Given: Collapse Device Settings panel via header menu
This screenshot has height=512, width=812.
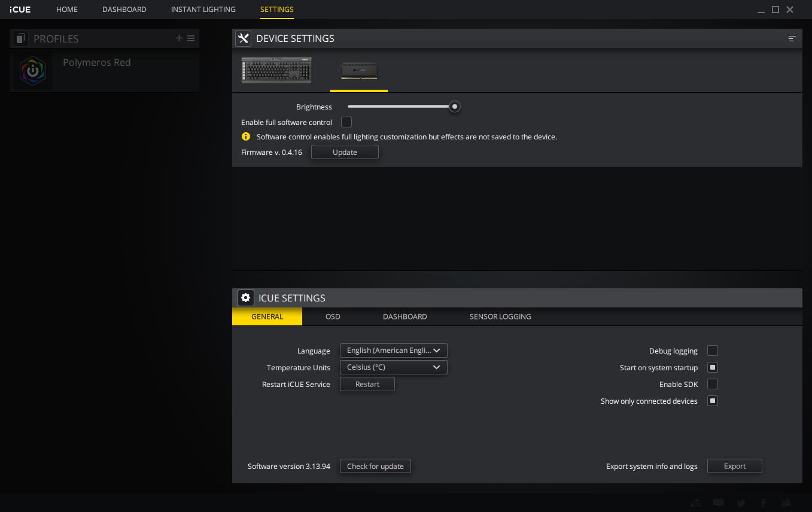Looking at the screenshot, I should point(792,38).
